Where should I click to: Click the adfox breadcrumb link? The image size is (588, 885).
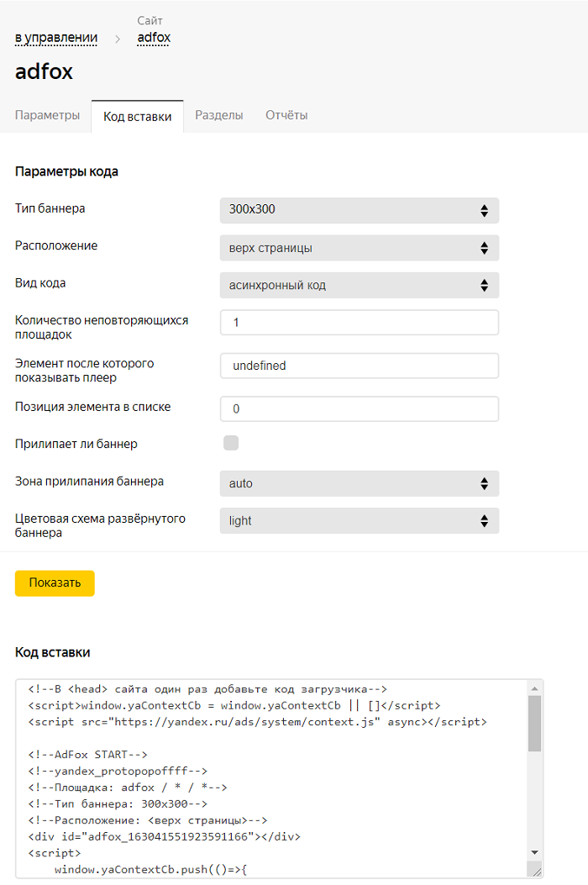tap(154, 38)
